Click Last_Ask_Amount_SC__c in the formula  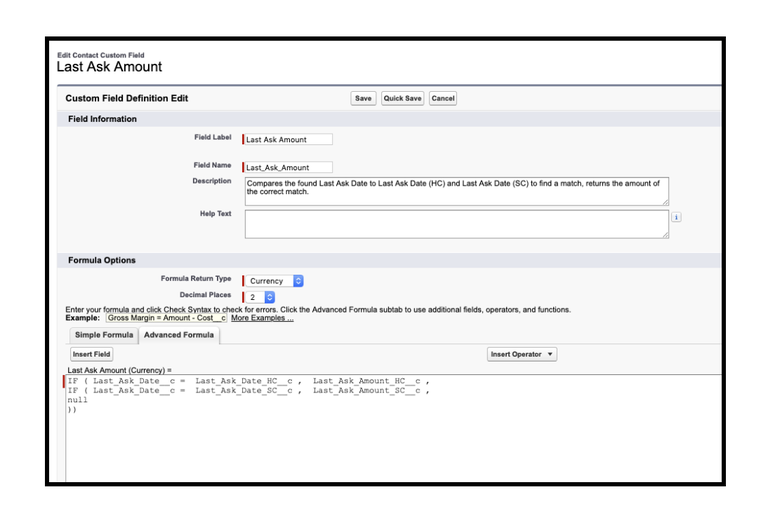(366, 391)
